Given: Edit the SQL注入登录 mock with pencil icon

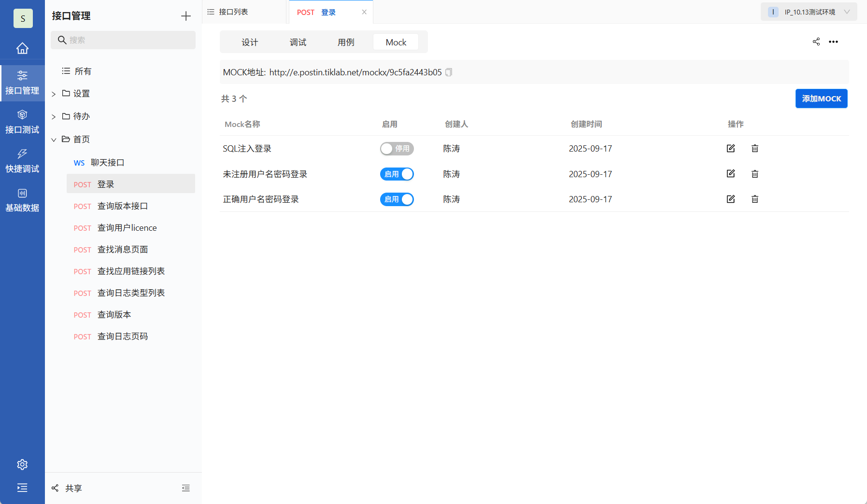Looking at the screenshot, I should (x=731, y=148).
